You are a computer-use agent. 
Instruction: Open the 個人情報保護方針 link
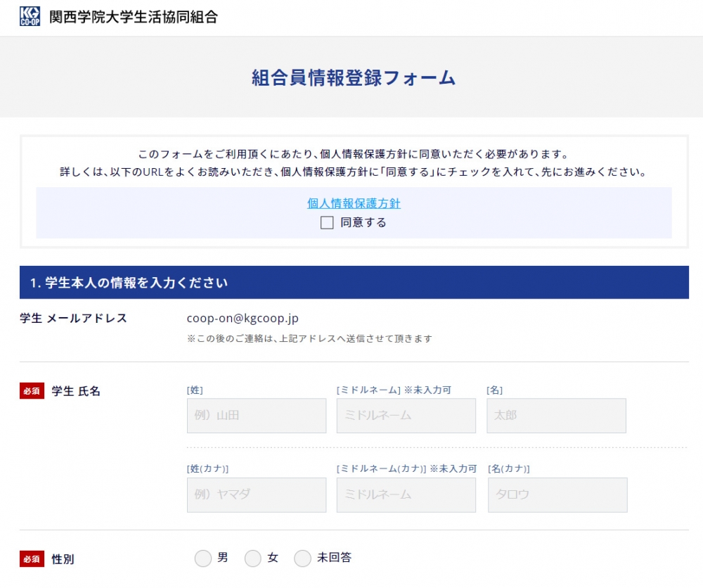point(354,203)
